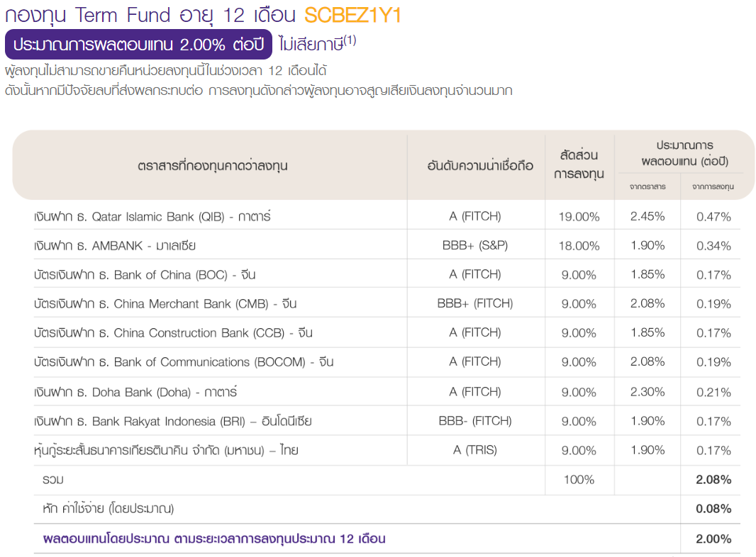Click the BBB- (FITCH) rating cell
Screen dimensions: 756x557
[475, 421]
